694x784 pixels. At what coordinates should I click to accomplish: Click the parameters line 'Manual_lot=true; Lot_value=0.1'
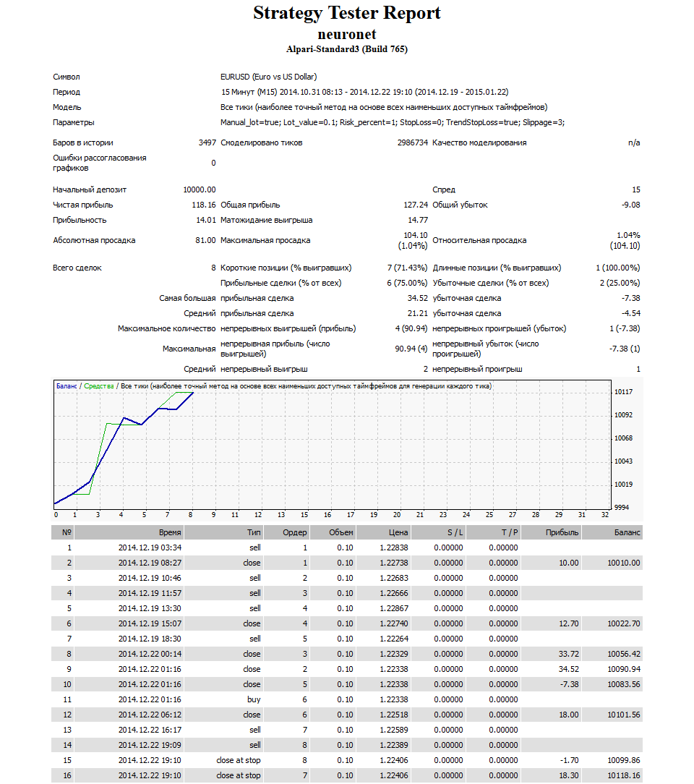393,122
